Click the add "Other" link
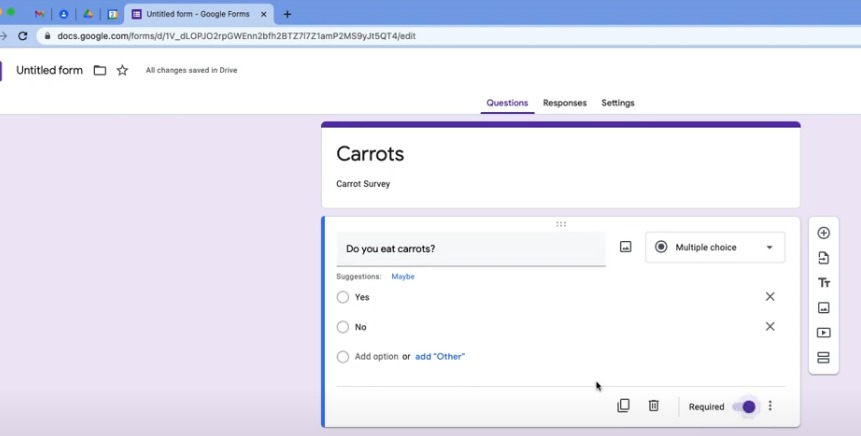The image size is (861, 436). (x=440, y=357)
